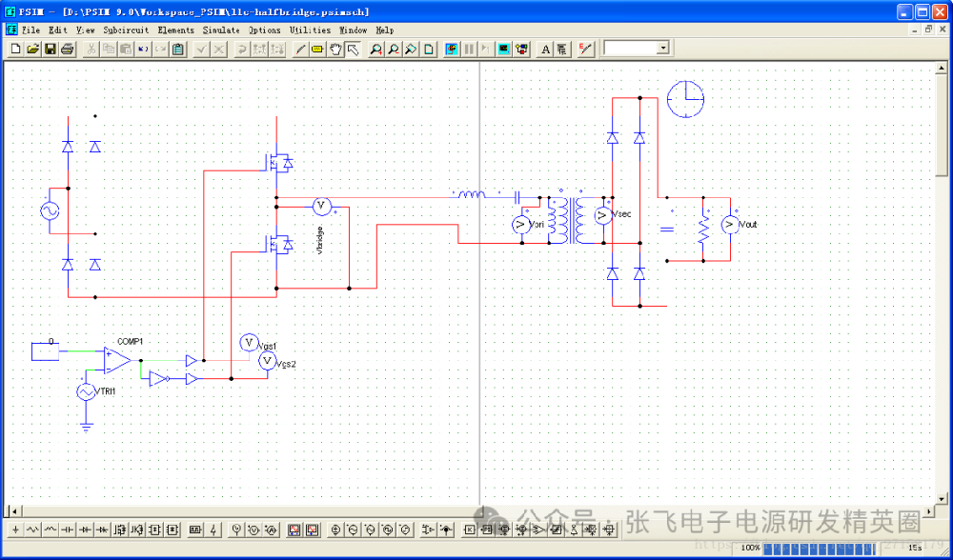The image size is (953, 560).
Task: Place a diode from bottom toolbar
Action: coord(85,530)
